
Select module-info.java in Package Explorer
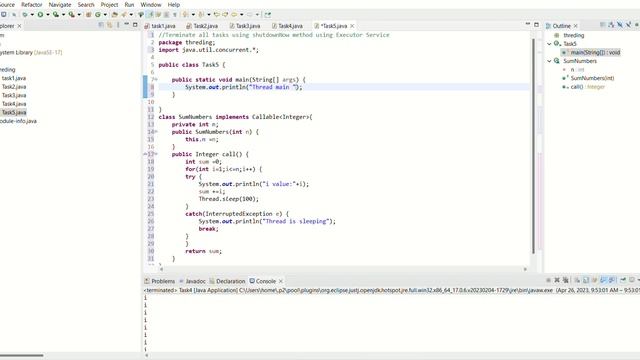[18, 121]
